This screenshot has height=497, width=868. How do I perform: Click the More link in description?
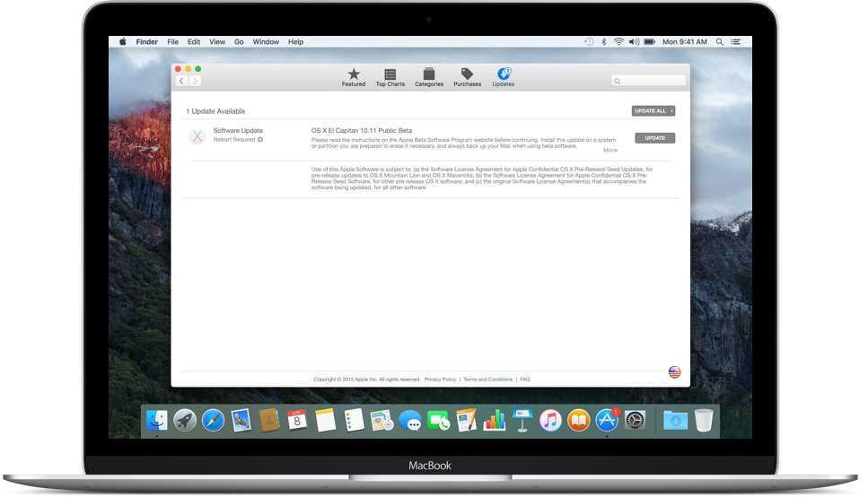(610, 150)
